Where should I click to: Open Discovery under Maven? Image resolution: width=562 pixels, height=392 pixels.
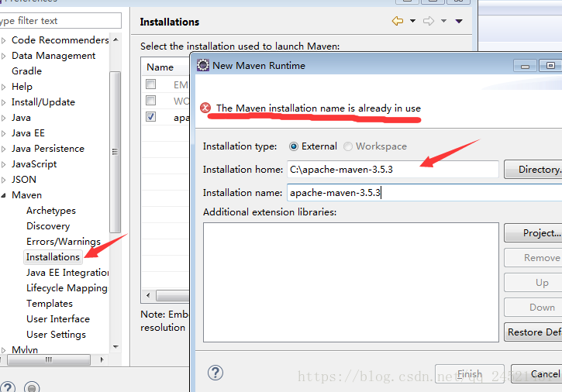tap(48, 226)
